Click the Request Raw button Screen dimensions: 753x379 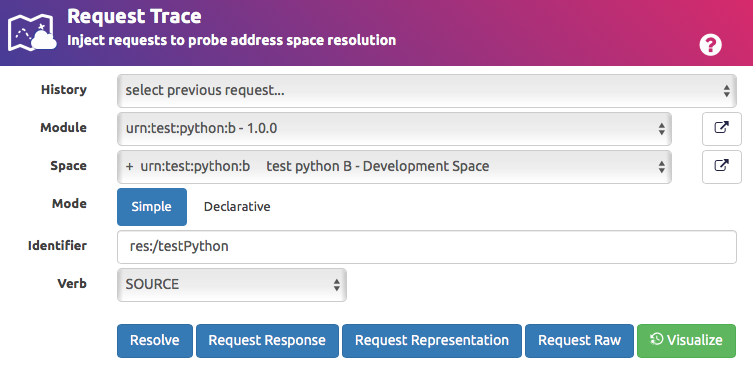tap(579, 341)
